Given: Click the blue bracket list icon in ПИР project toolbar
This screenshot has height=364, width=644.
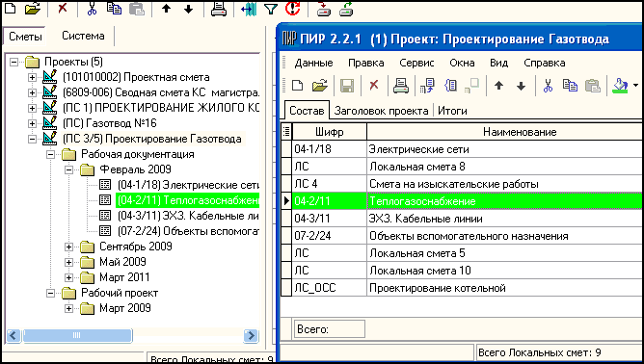Looking at the screenshot, I should [450, 86].
